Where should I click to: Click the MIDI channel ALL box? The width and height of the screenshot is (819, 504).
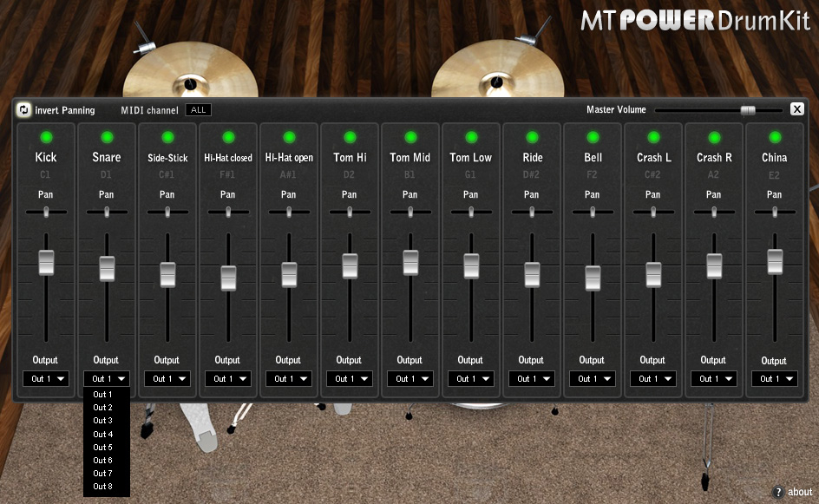pyautogui.click(x=199, y=110)
